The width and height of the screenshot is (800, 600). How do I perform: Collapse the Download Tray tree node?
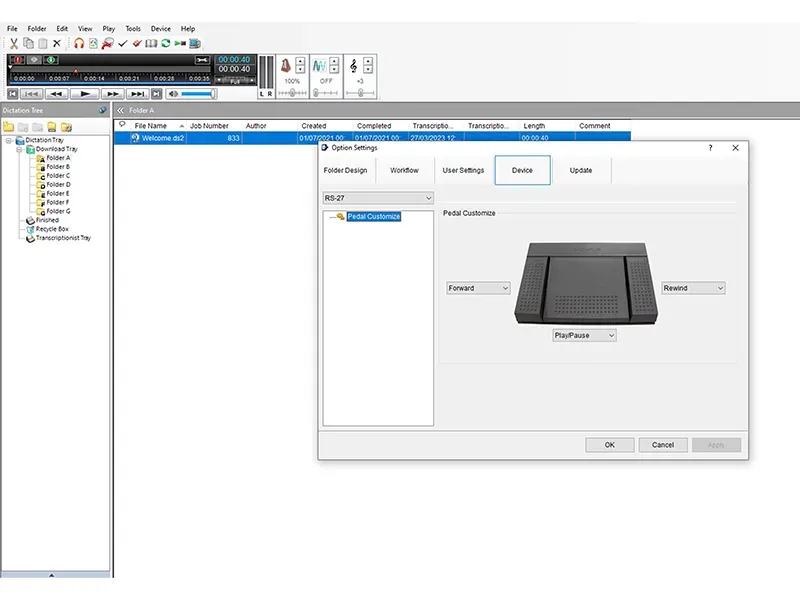click(19, 149)
